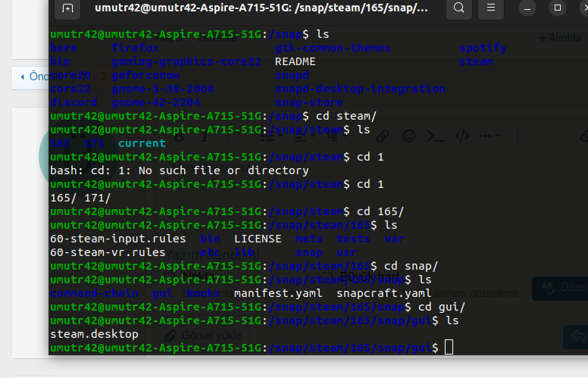Click the Düzelt spellcheck button
This screenshot has width=588, height=378.
pos(560,288)
